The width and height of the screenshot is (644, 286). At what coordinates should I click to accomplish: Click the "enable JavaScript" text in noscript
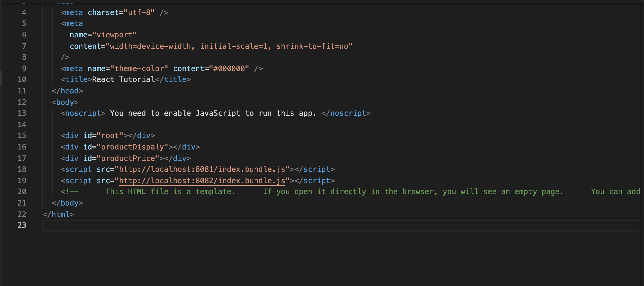tap(202, 113)
